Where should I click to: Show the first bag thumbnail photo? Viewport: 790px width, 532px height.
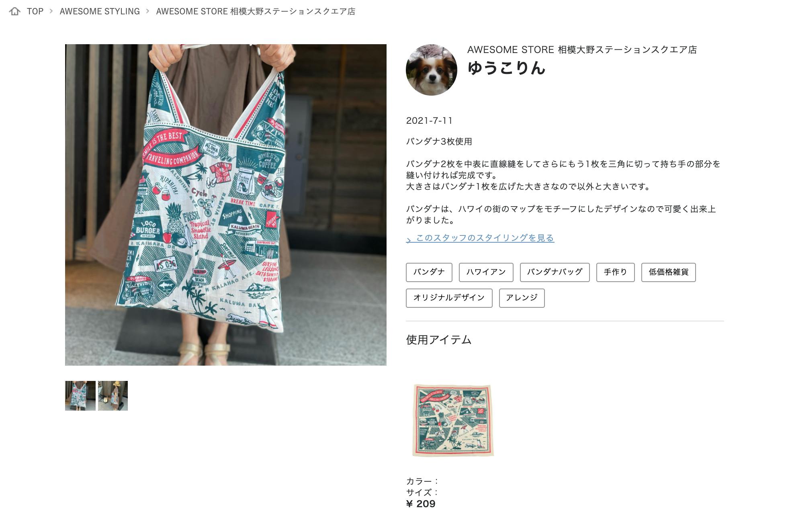tap(80, 396)
